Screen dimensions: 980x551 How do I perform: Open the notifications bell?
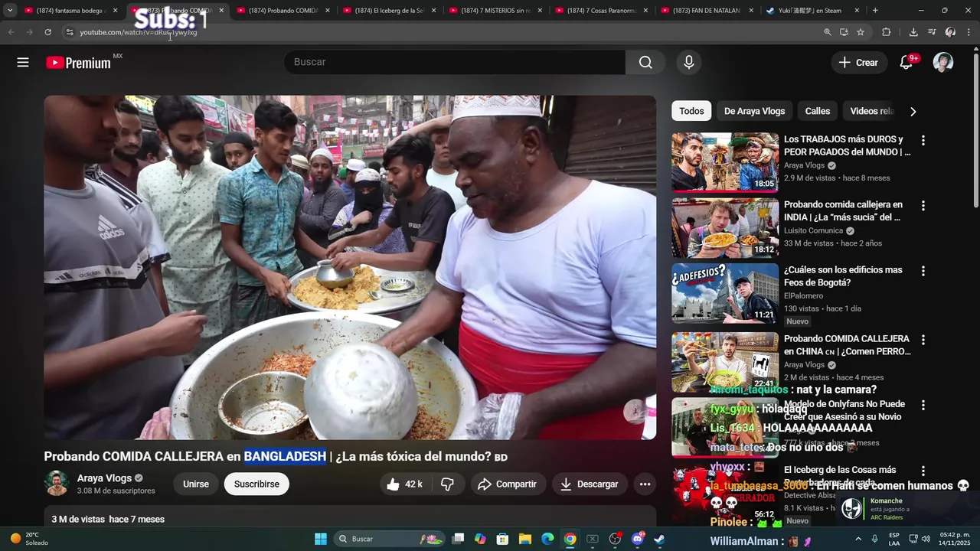tap(906, 63)
